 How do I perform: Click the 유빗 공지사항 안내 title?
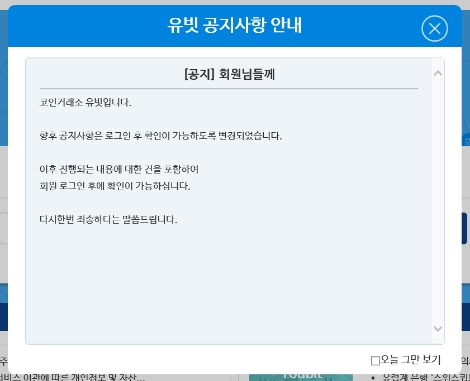pyautogui.click(x=235, y=25)
